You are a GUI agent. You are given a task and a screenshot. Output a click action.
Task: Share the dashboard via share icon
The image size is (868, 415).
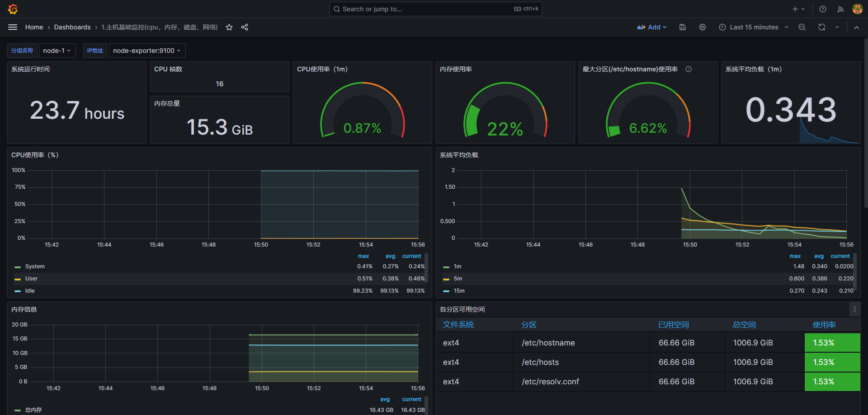click(x=245, y=27)
